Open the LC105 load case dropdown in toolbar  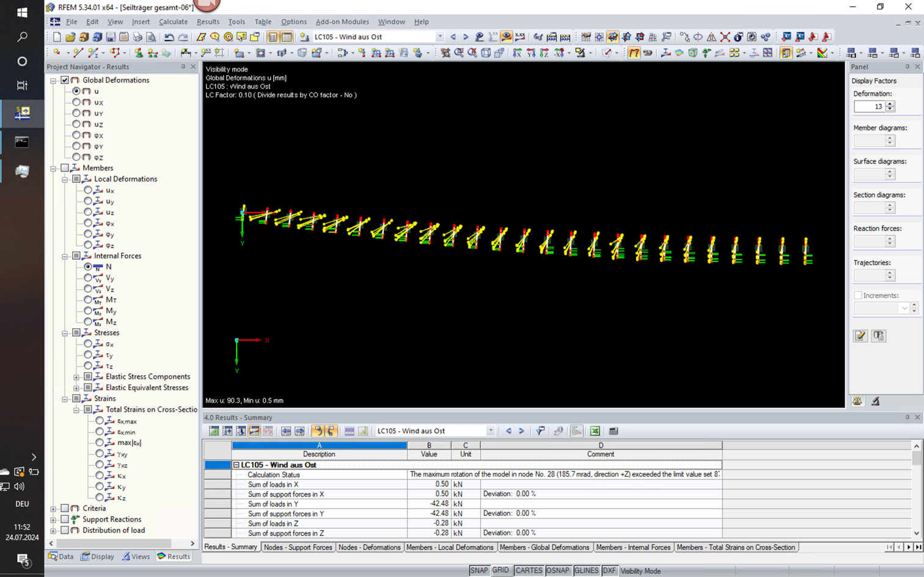pos(439,37)
